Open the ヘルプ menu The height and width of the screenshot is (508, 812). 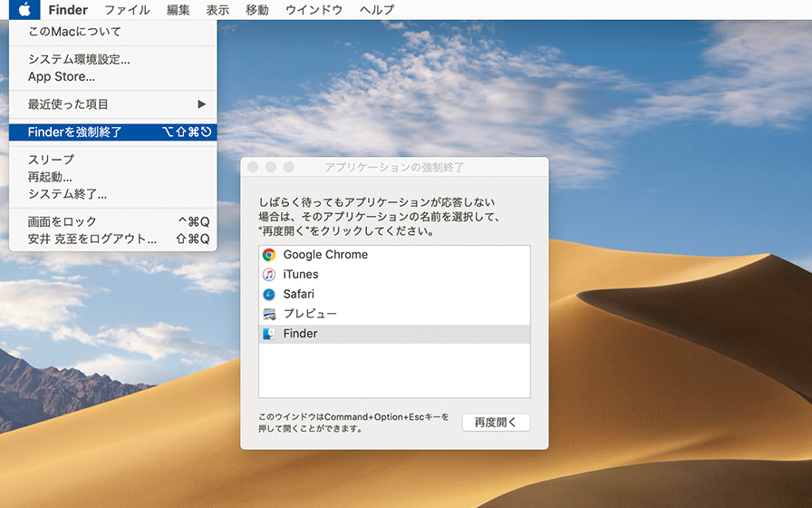(377, 10)
